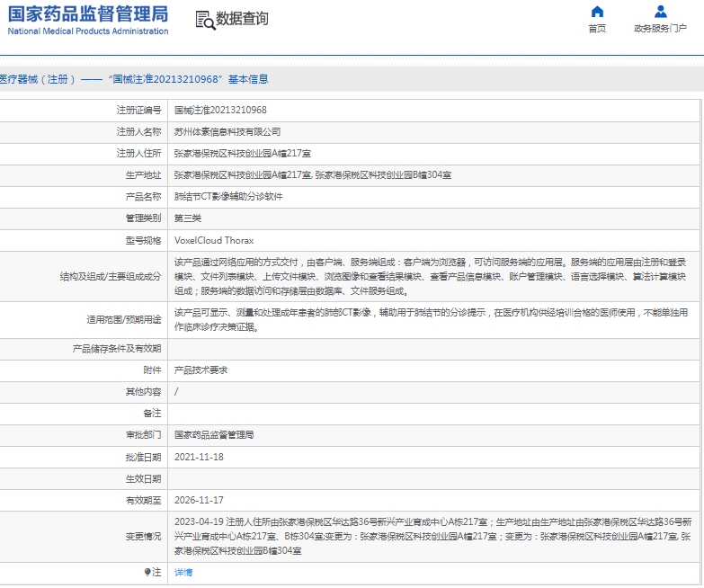Click the 生产地址 value cell
Screen dimensions: 704x588
(313, 175)
